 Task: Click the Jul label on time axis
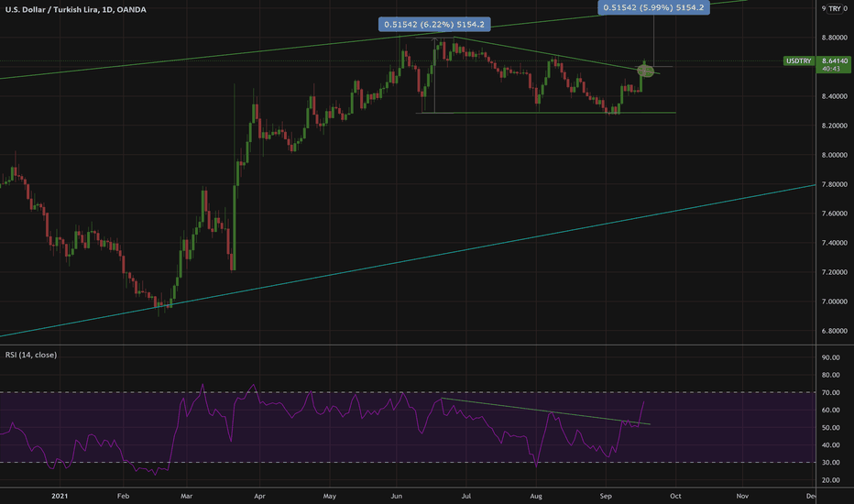click(x=465, y=496)
